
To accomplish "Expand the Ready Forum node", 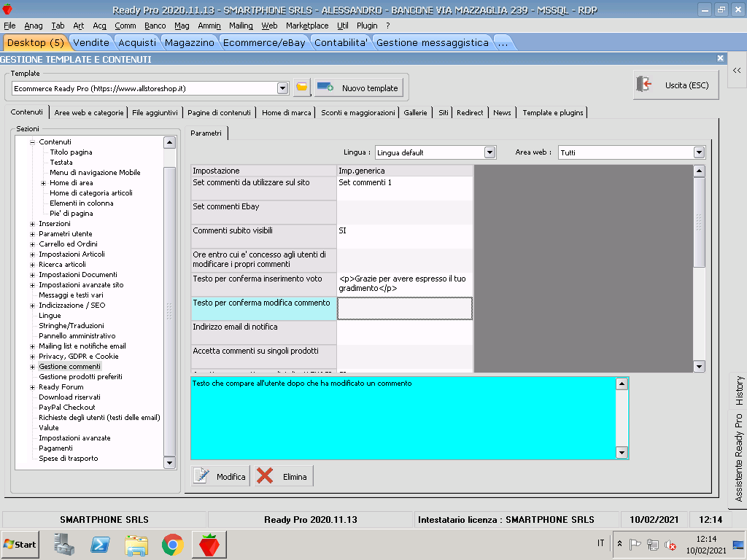I will coord(32,387).
